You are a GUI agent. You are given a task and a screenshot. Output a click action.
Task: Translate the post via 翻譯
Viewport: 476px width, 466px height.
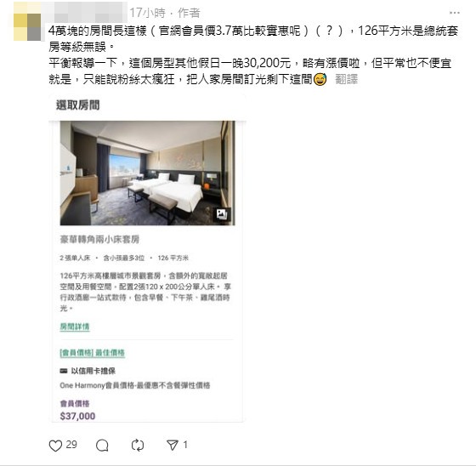pyautogui.click(x=347, y=80)
